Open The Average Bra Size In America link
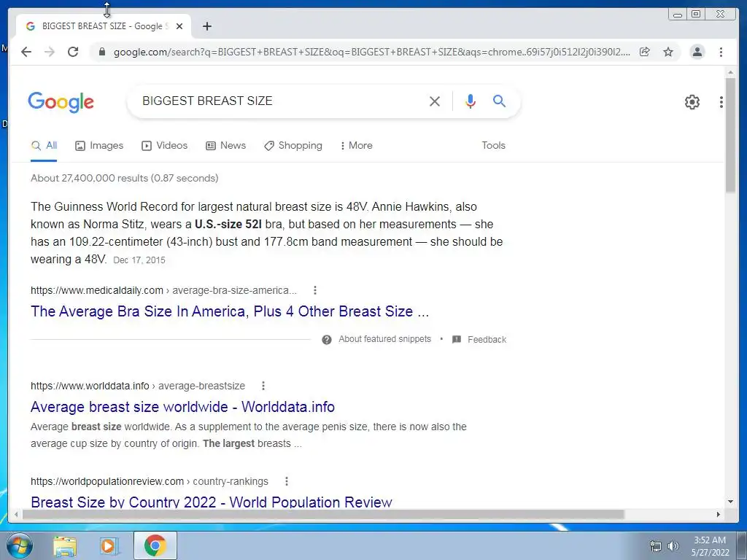This screenshot has height=560, width=747. [230, 311]
